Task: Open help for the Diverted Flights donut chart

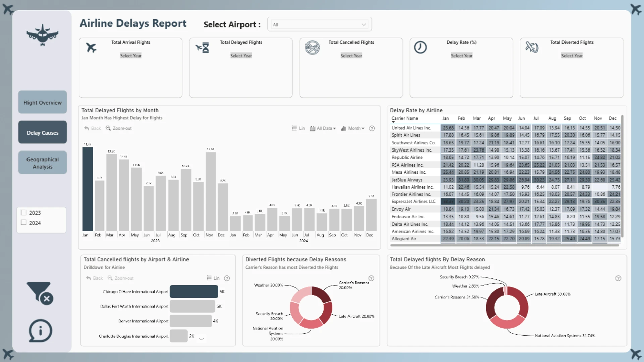Action: pyautogui.click(x=371, y=278)
